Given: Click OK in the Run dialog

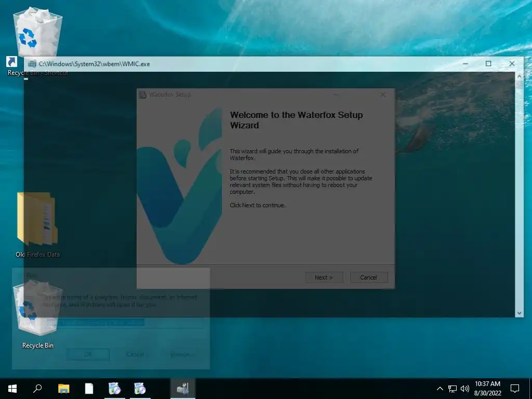Looking at the screenshot, I should (x=88, y=354).
